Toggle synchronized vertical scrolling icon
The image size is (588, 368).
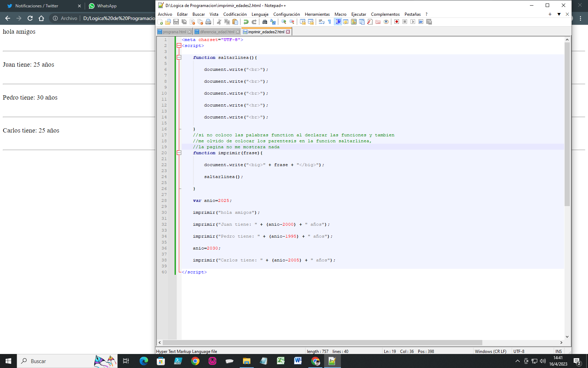[303, 22]
